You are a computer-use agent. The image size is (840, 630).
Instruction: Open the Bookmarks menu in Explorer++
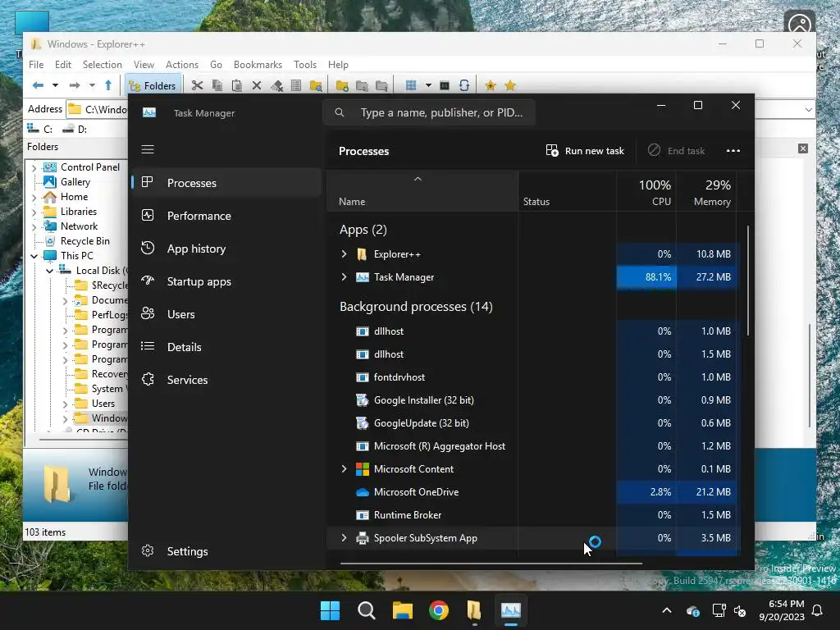pyautogui.click(x=258, y=64)
